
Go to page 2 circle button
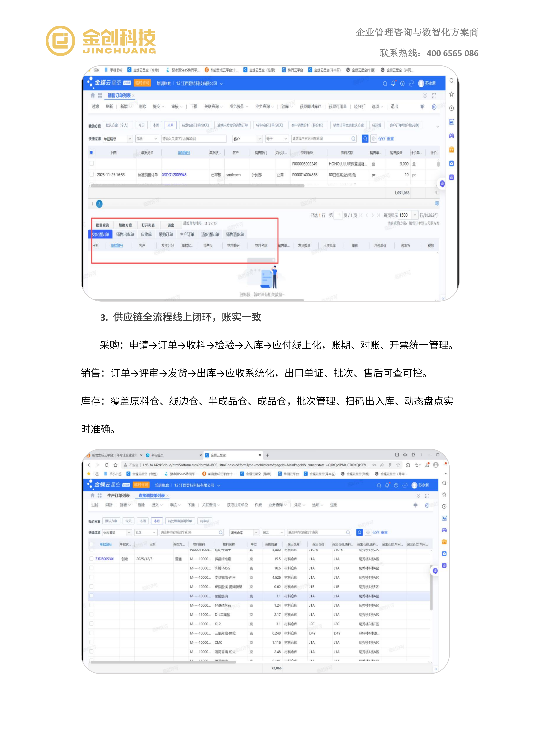(x=99, y=204)
